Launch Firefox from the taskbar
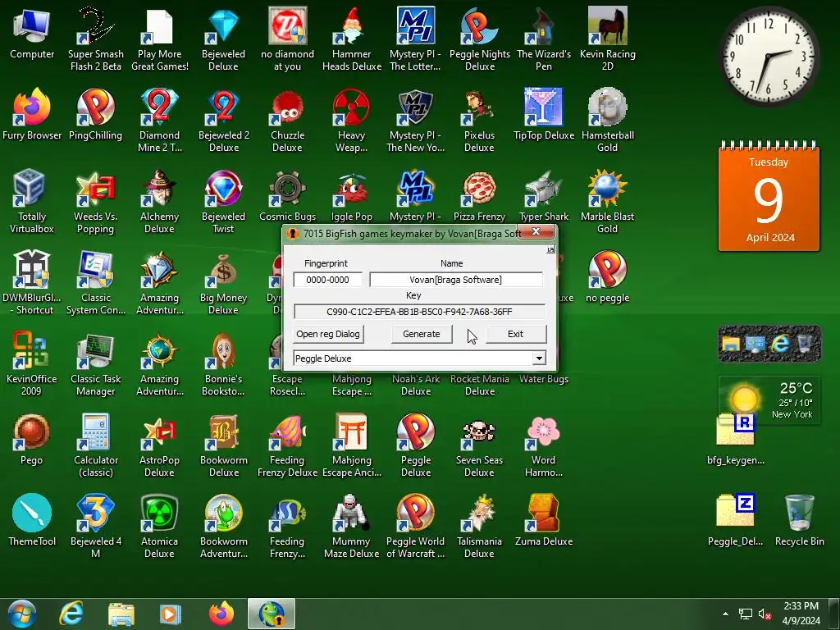Image resolution: width=840 pixels, height=630 pixels. [x=221, y=614]
